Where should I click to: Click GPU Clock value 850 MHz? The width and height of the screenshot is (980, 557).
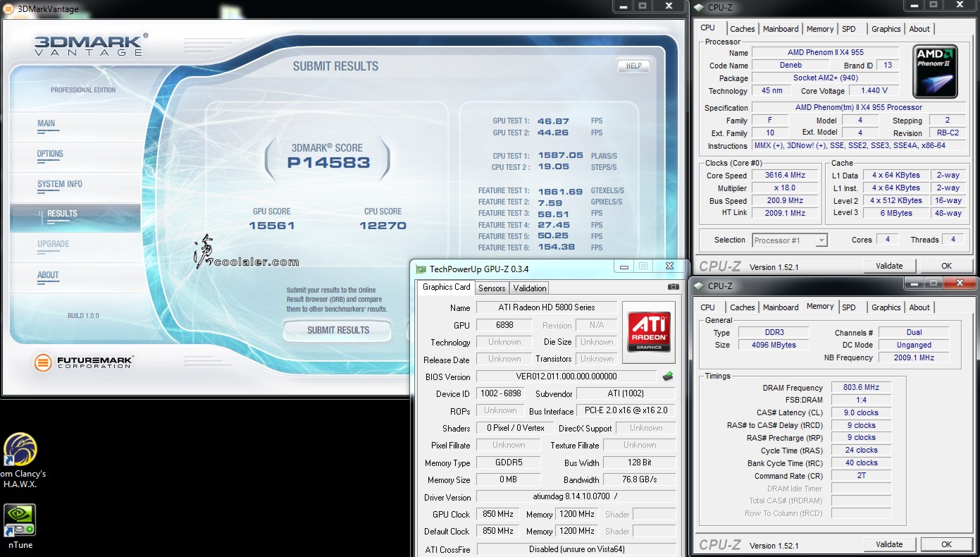point(497,514)
